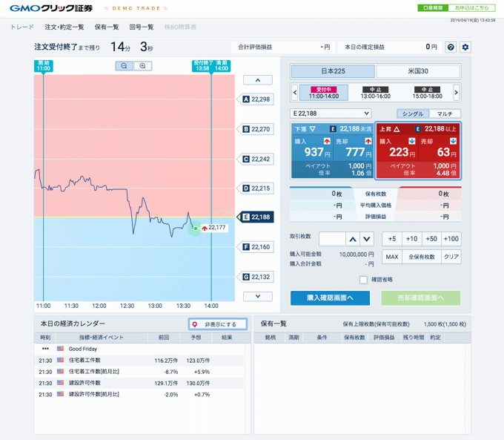Choose the 上昇 63円 sell price
Image resolution: width=504 pixels, height=440 pixels.
439,148
